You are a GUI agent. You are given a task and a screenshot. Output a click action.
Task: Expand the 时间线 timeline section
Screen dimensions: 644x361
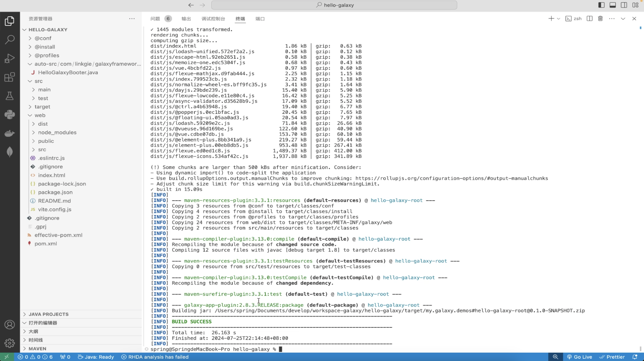(81, 340)
